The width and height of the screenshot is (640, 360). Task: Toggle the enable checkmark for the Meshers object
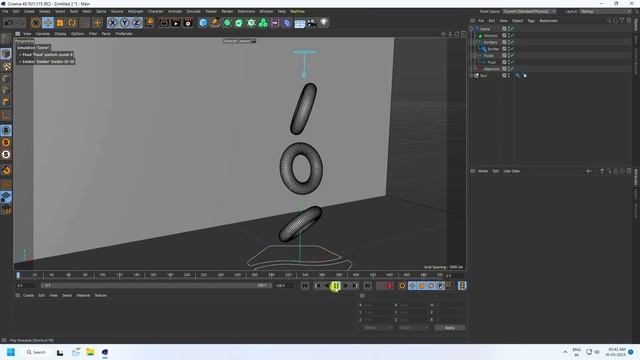pos(512,36)
